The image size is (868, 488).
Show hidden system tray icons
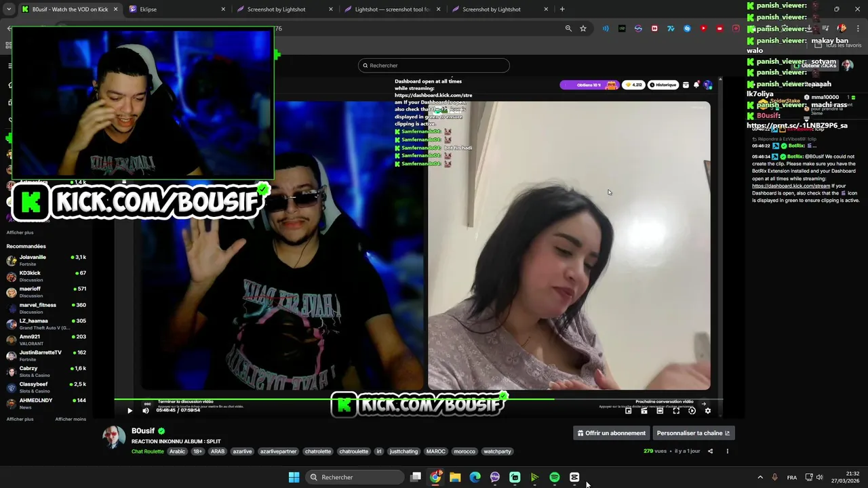[760, 477]
